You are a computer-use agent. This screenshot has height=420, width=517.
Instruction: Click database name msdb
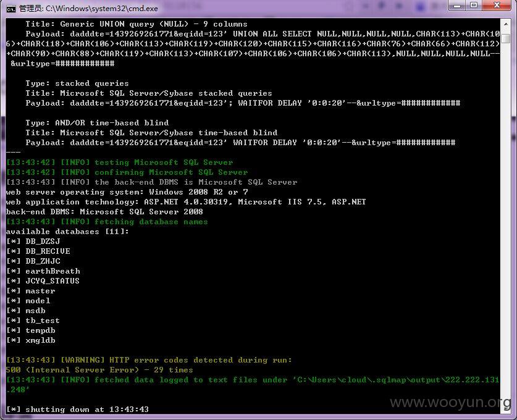click(35, 311)
